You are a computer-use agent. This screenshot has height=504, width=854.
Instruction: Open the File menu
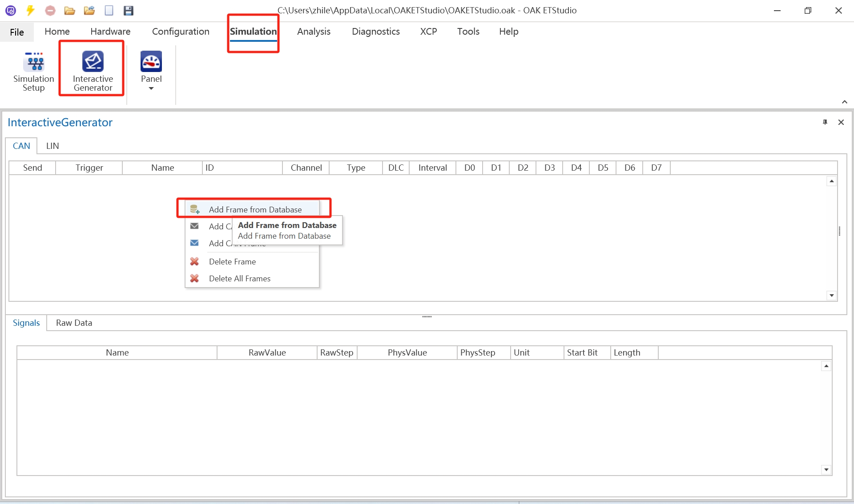click(17, 32)
